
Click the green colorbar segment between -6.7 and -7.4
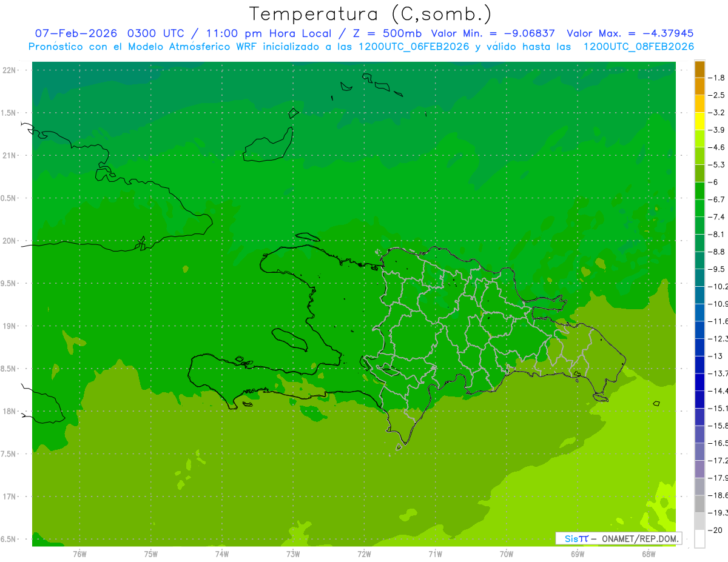point(699,208)
